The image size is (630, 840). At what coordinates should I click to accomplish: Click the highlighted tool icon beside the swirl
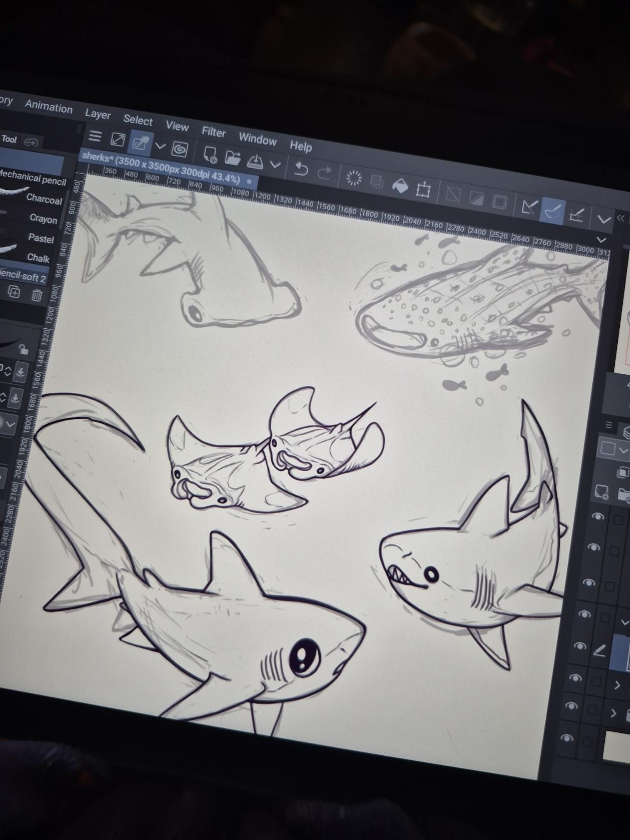click(139, 143)
